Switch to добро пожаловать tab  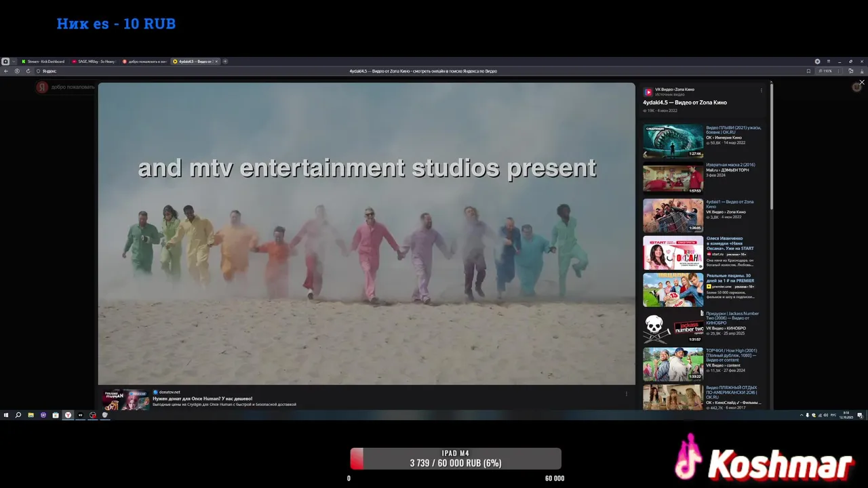click(145, 62)
